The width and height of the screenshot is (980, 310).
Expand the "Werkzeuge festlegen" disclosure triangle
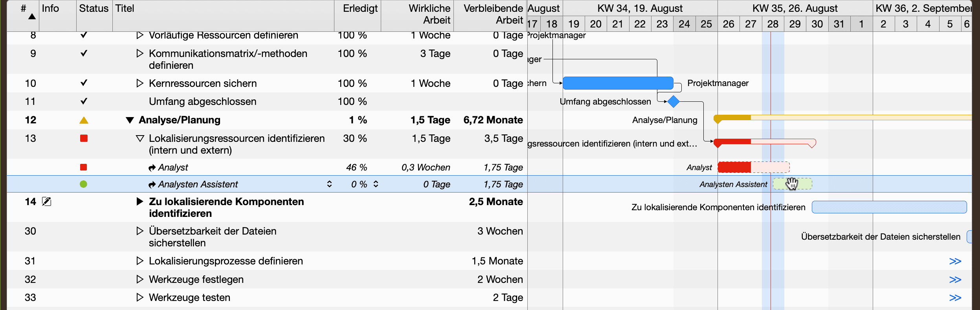coord(140,279)
